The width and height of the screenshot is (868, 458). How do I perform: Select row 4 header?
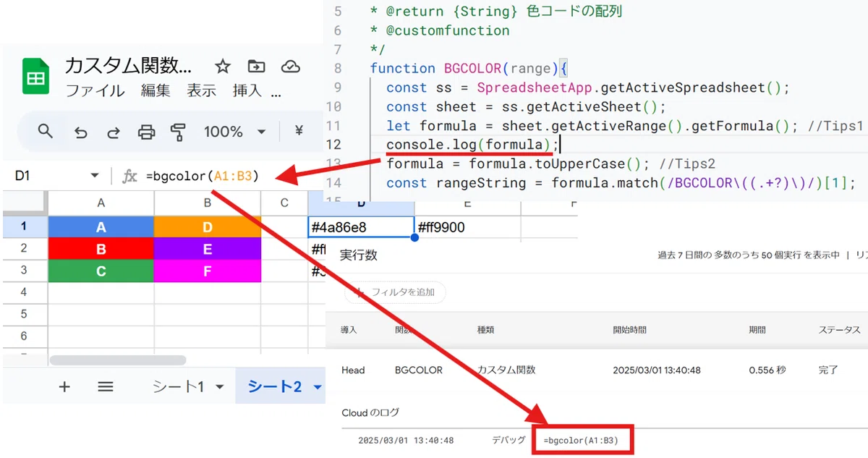(x=24, y=292)
